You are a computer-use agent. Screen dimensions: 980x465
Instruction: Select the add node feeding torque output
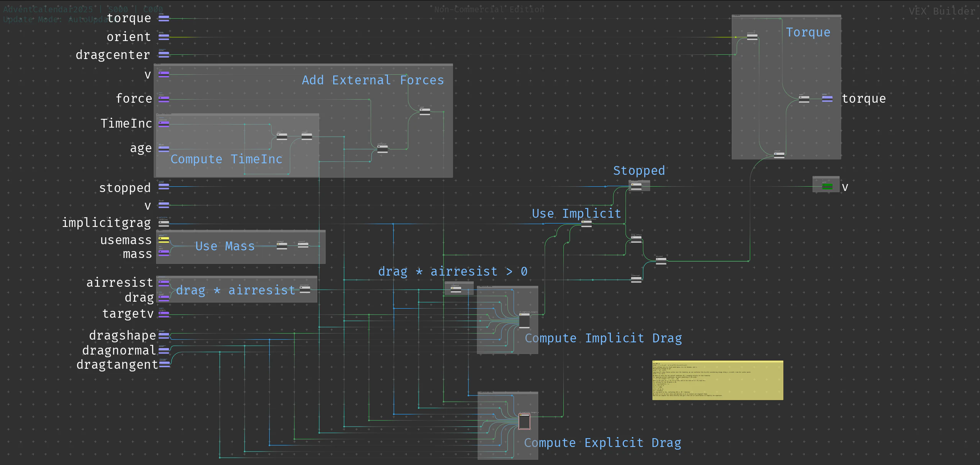coord(804,99)
